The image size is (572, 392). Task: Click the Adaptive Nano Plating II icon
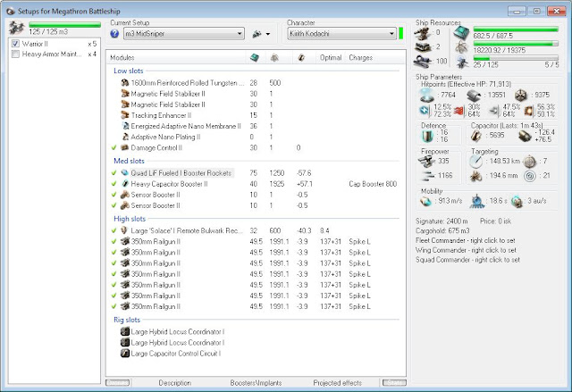(125, 137)
